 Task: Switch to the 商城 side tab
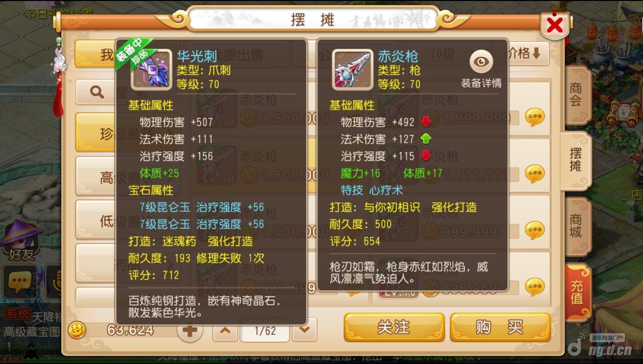(x=576, y=226)
